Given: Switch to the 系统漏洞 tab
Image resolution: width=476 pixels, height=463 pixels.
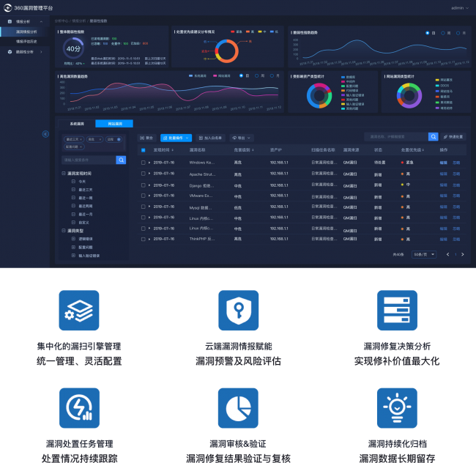Looking at the screenshot, I should [76, 124].
